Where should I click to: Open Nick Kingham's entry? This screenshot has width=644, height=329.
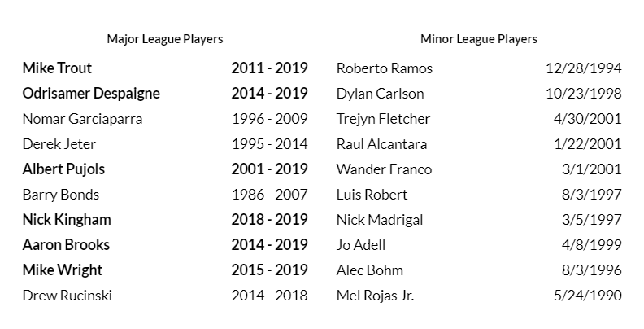pyautogui.click(x=67, y=220)
